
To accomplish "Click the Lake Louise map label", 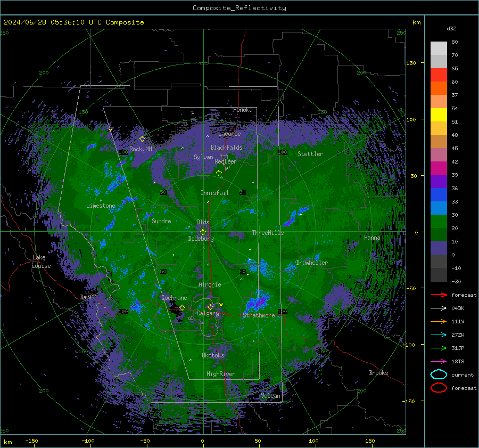I will [x=41, y=262].
